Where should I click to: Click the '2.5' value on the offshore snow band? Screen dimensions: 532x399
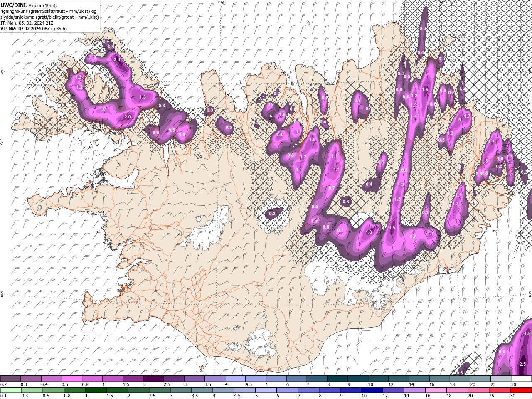coord(522,364)
